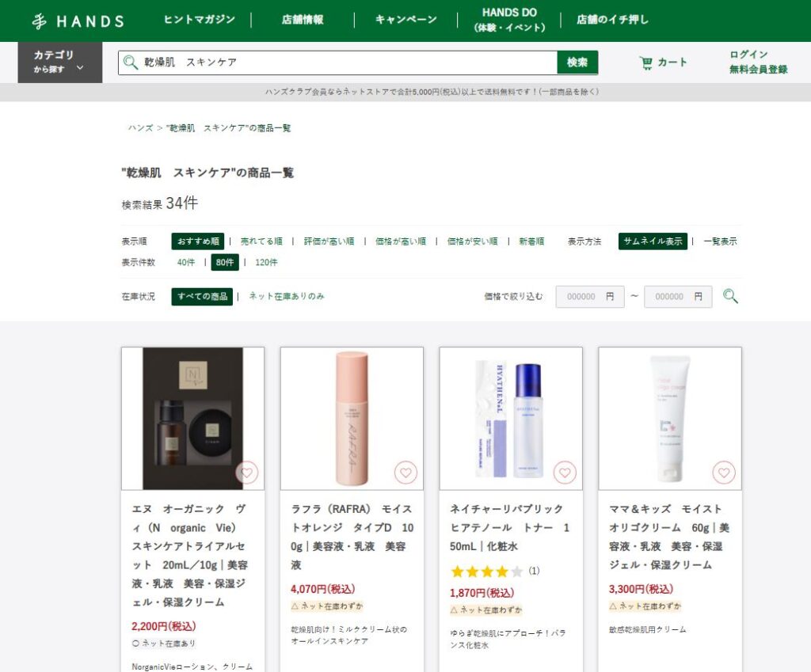The height and width of the screenshot is (672, 811).
Task: Sort by 売れてる順
Action: coord(261,241)
